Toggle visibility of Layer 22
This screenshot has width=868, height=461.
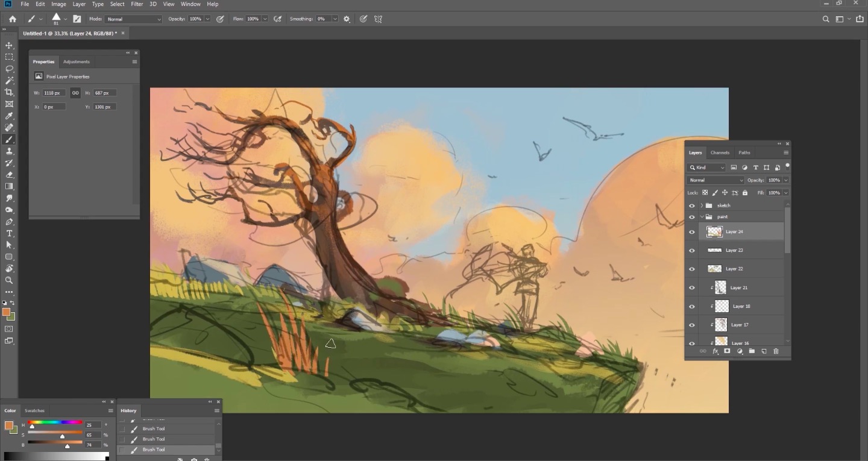tap(691, 269)
